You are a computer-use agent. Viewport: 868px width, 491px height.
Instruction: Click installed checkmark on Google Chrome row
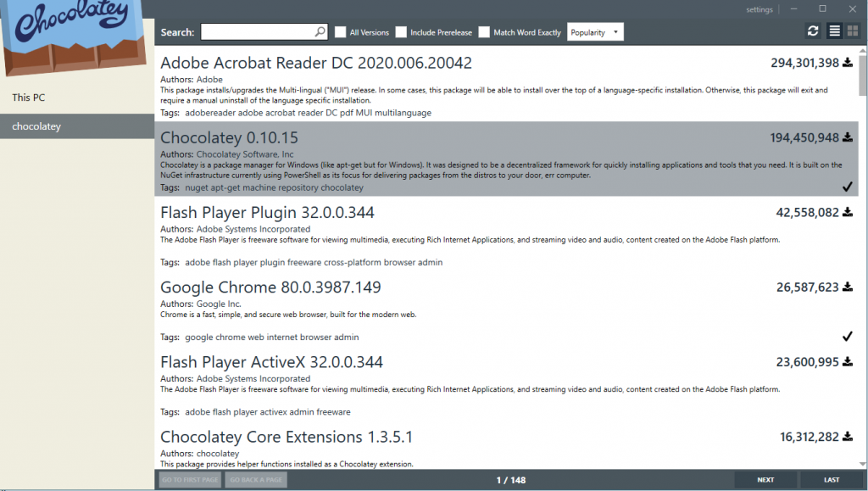pyautogui.click(x=848, y=336)
